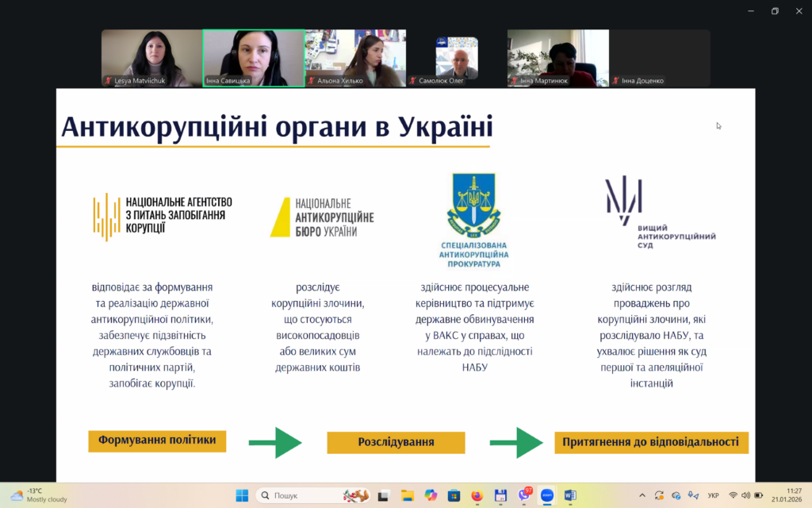Open Microsoft Copilot from the taskbar
This screenshot has height=508, width=812.
430,495
